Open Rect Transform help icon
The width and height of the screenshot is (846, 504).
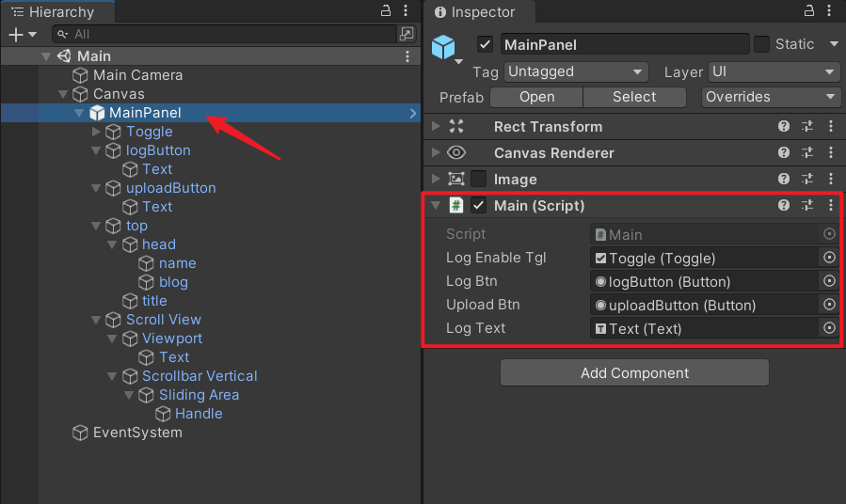coord(784,126)
